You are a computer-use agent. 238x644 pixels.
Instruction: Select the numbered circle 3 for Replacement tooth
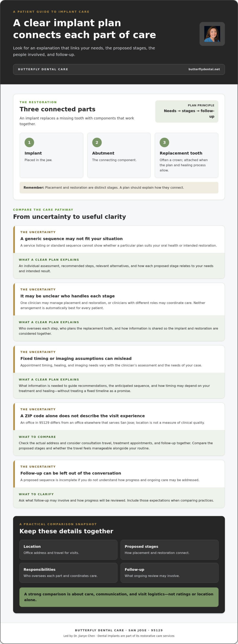(164, 142)
